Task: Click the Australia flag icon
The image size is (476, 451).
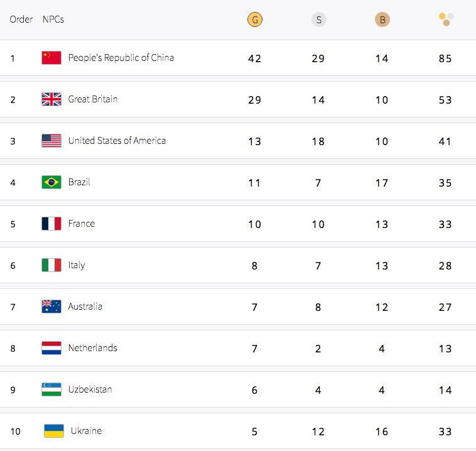Action: (x=51, y=307)
